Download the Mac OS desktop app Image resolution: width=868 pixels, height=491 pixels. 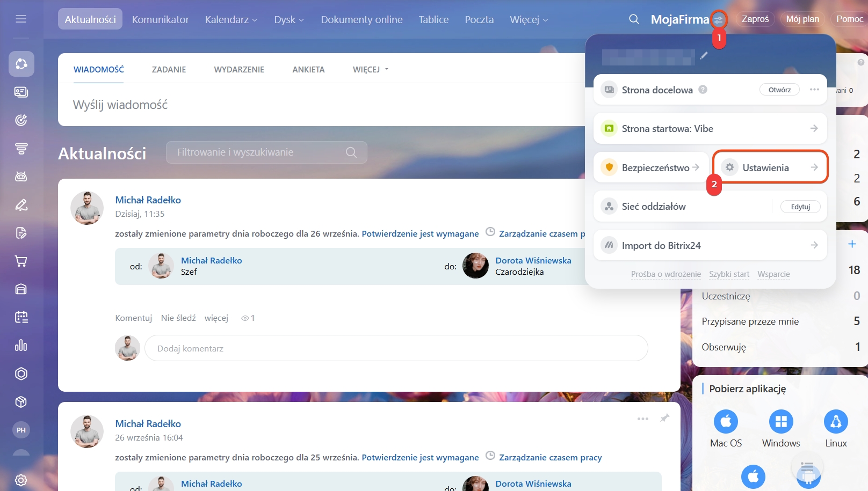(x=726, y=422)
